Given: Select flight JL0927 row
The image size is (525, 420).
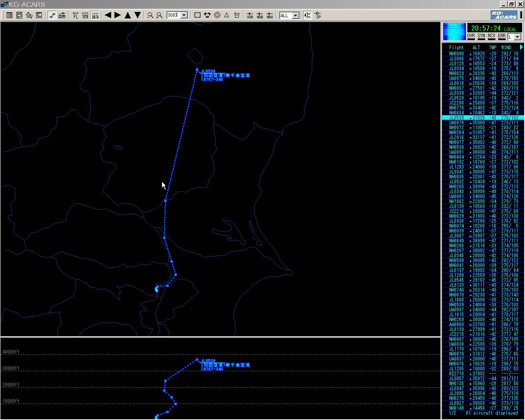Looking at the screenshot, I should 483,403.
